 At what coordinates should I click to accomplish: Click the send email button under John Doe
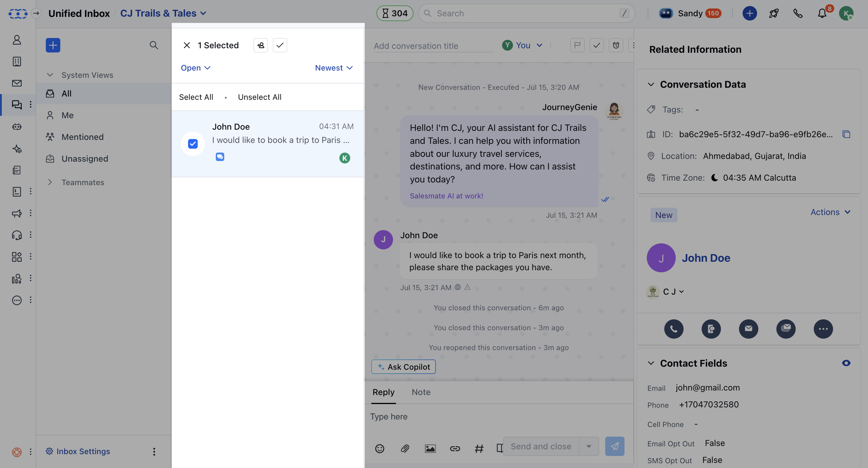tap(748, 328)
